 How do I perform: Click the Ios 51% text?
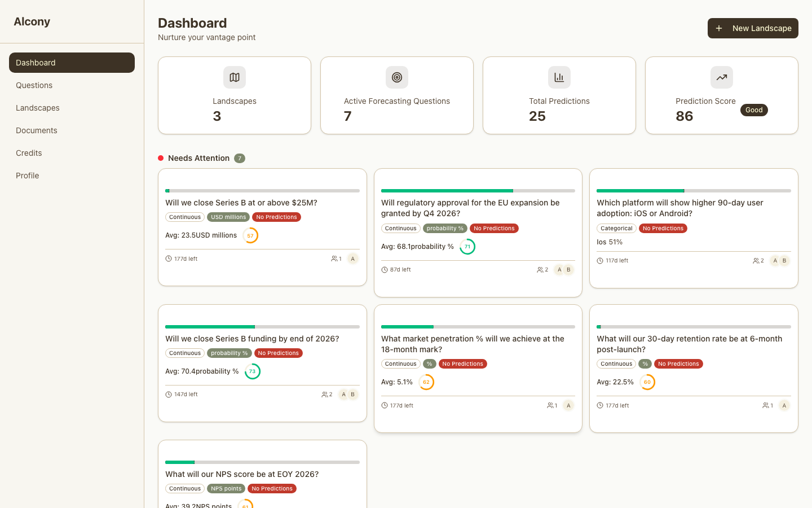point(610,242)
